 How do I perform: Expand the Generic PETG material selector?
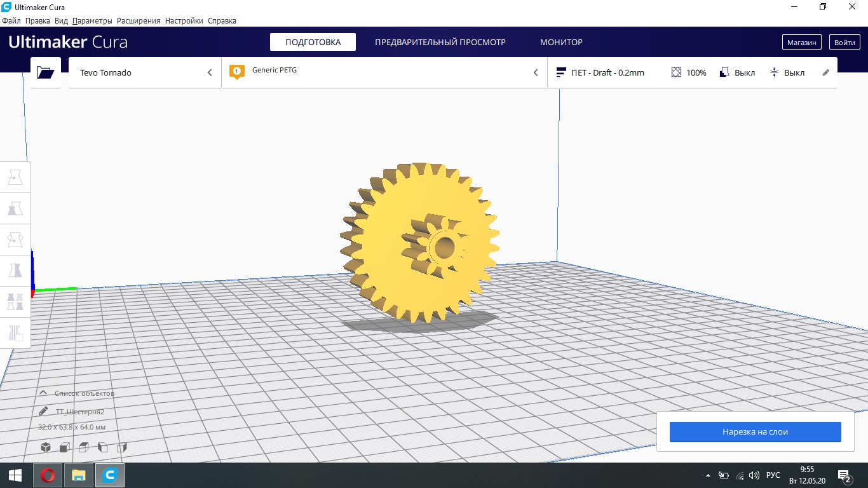click(x=384, y=72)
